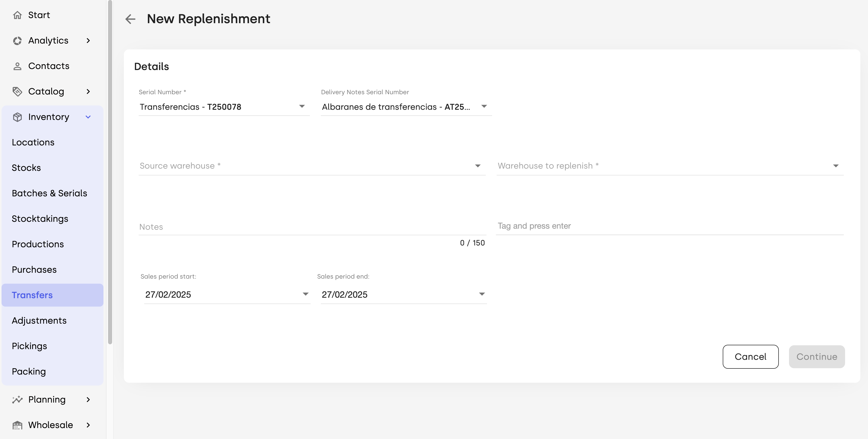Click the Wholesale store icon
Screen dimensions: 868x439
coord(17,425)
